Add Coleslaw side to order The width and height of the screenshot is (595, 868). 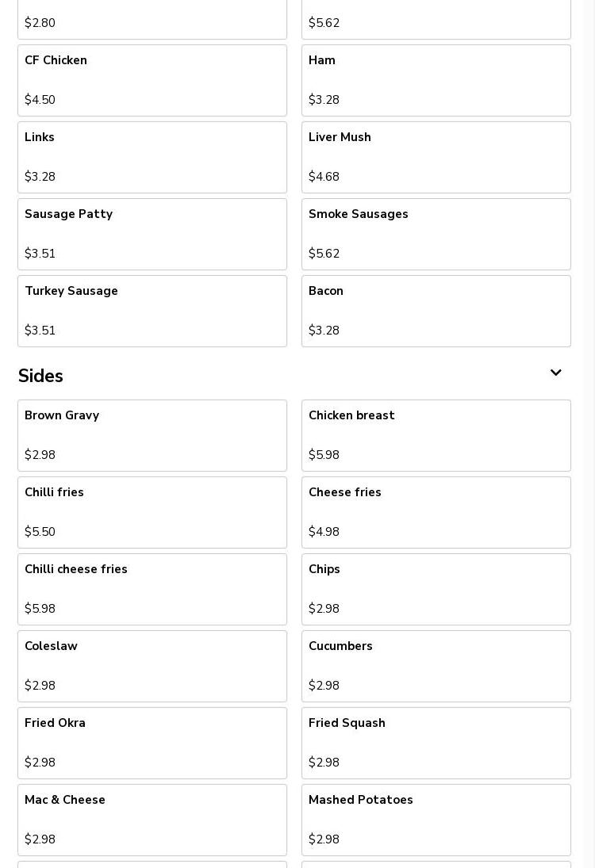(x=152, y=666)
